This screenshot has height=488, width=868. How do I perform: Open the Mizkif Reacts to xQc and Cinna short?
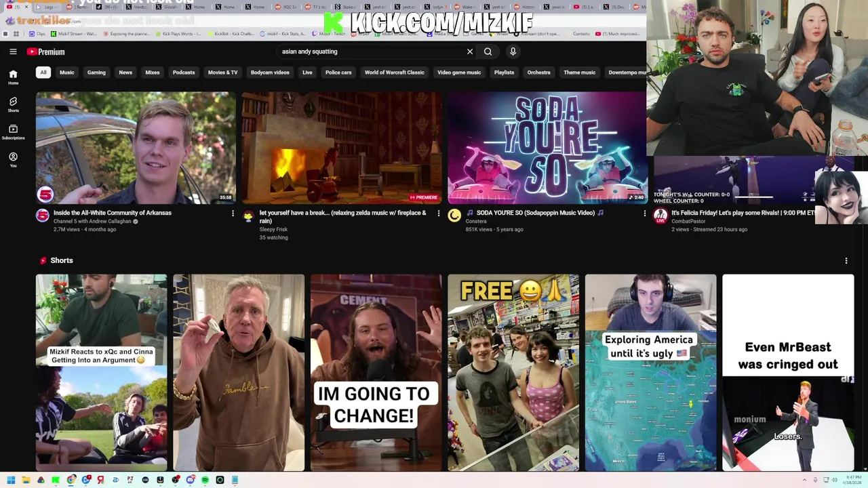point(102,372)
